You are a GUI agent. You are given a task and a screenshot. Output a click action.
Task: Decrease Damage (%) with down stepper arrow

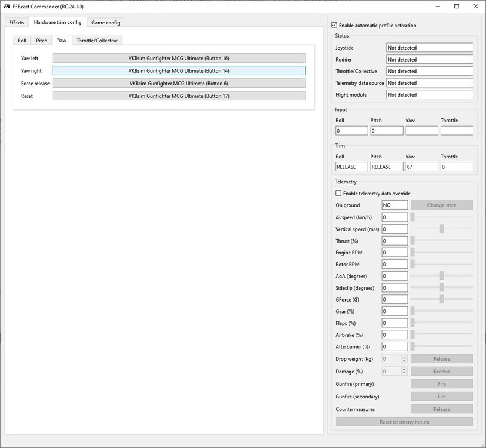point(404,373)
